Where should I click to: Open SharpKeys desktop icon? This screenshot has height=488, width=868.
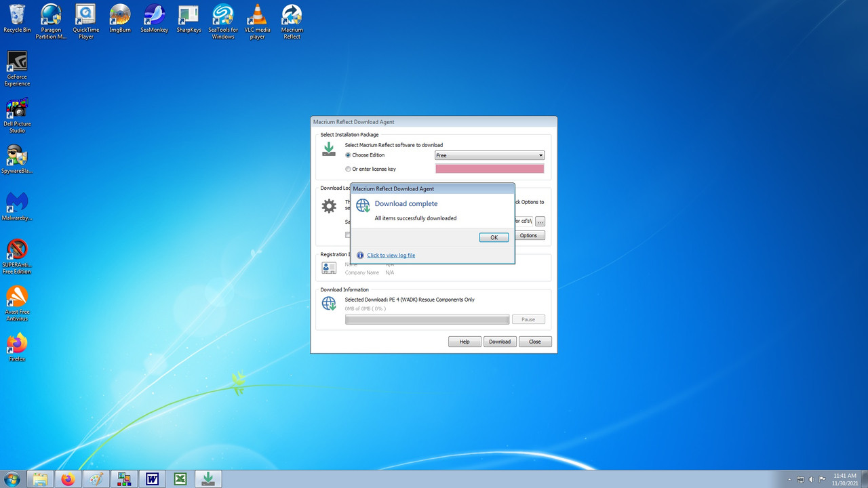click(189, 18)
